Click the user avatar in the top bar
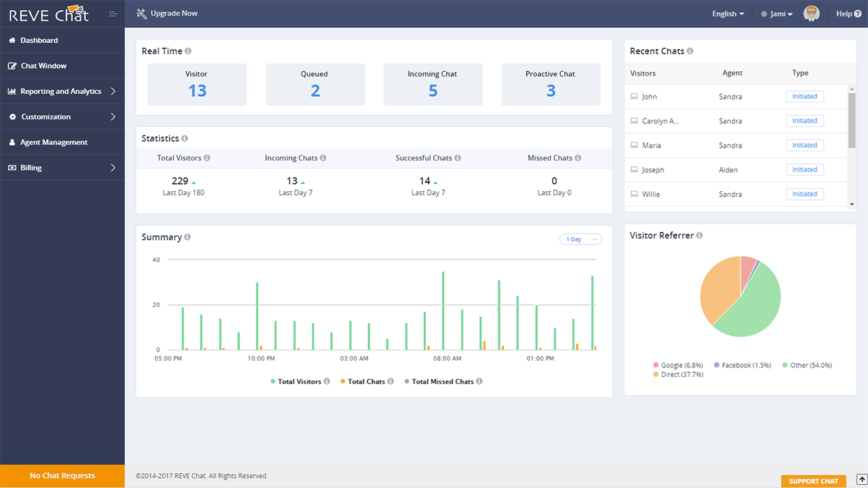 click(811, 13)
